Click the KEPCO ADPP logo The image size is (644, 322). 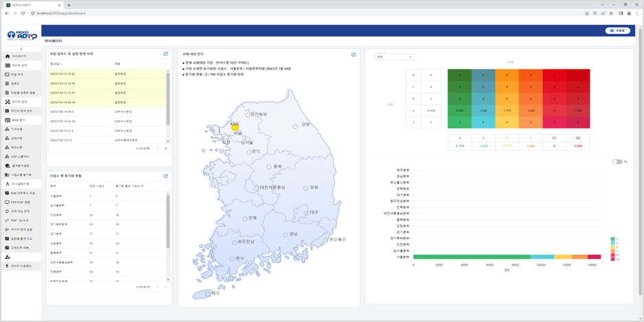pyautogui.click(x=22, y=36)
